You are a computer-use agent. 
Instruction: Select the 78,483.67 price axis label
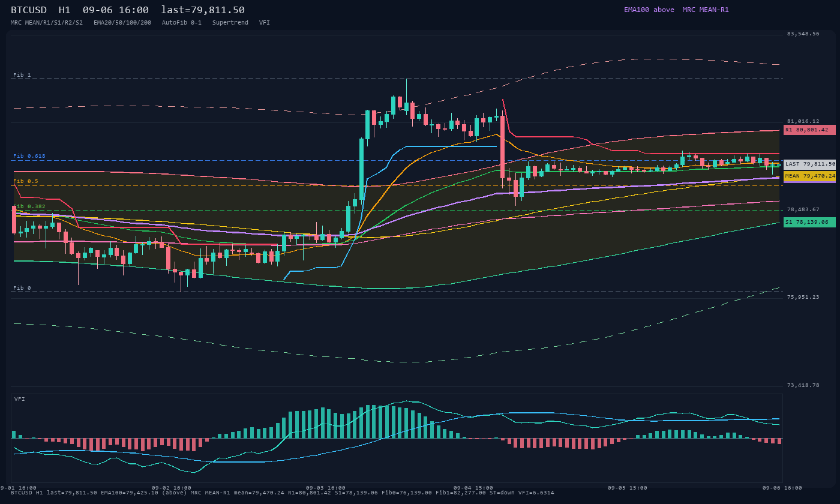point(803,209)
